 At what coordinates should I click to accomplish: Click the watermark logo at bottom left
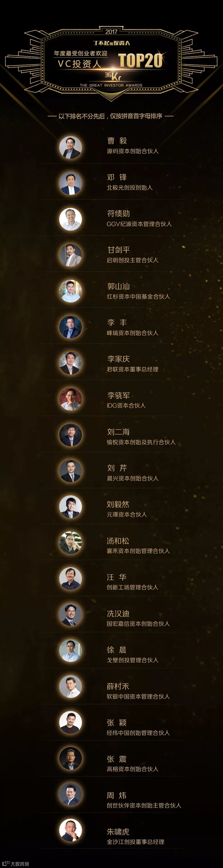[15, 864]
